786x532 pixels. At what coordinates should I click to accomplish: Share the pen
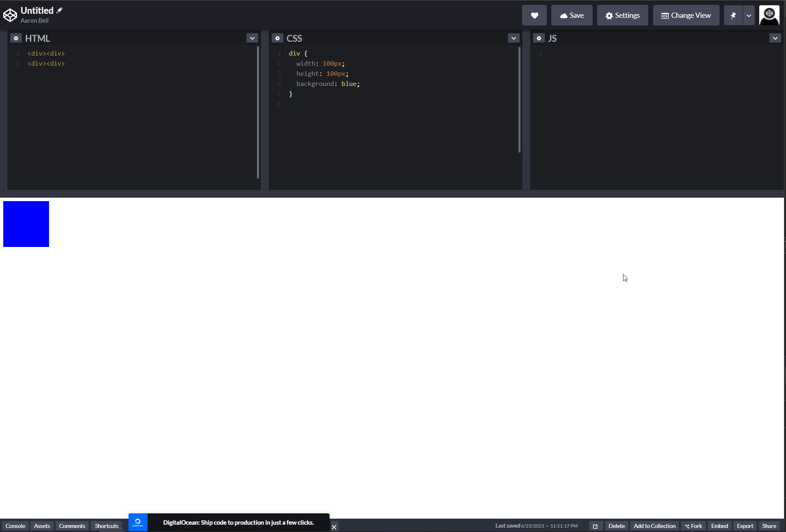tap(769, 526)
